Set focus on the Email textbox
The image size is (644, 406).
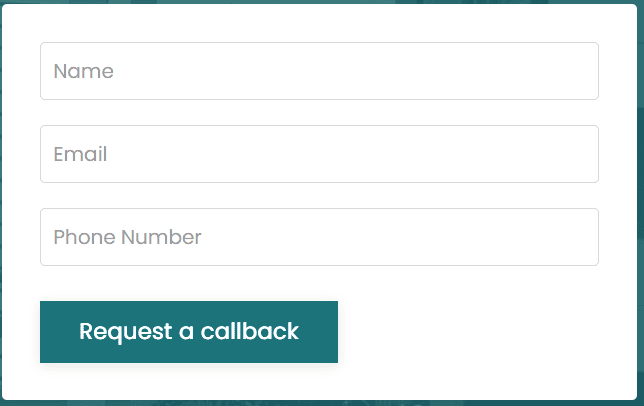tap(319, 154)
